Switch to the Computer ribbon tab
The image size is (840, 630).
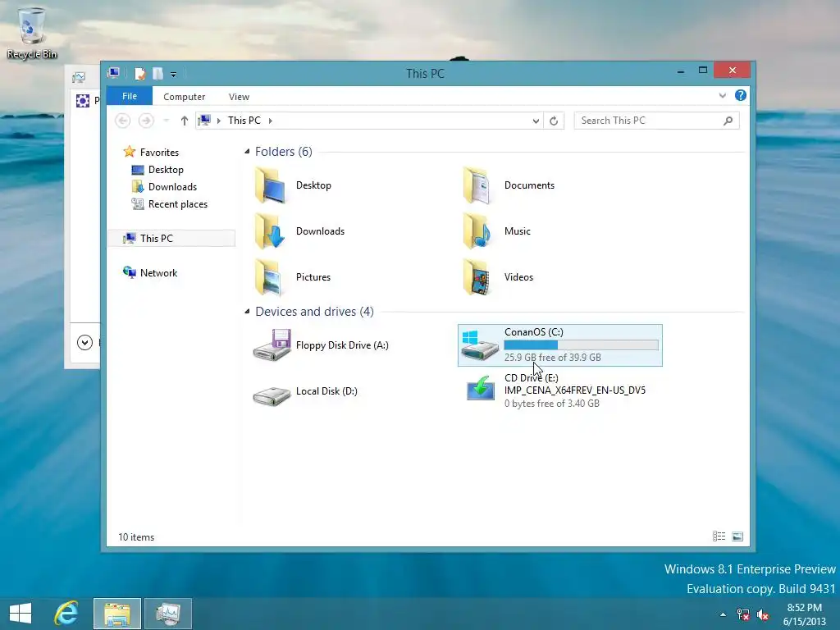click(x=185, y=97)
